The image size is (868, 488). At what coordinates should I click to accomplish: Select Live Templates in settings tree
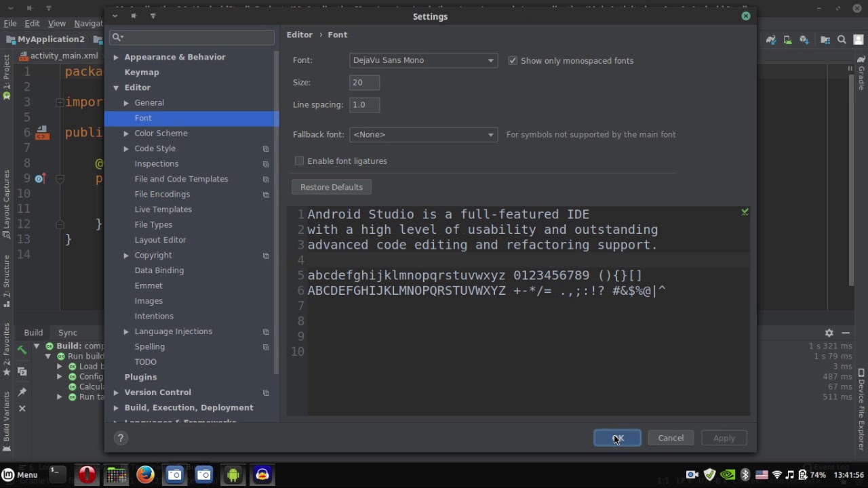[x=163, y=209]
